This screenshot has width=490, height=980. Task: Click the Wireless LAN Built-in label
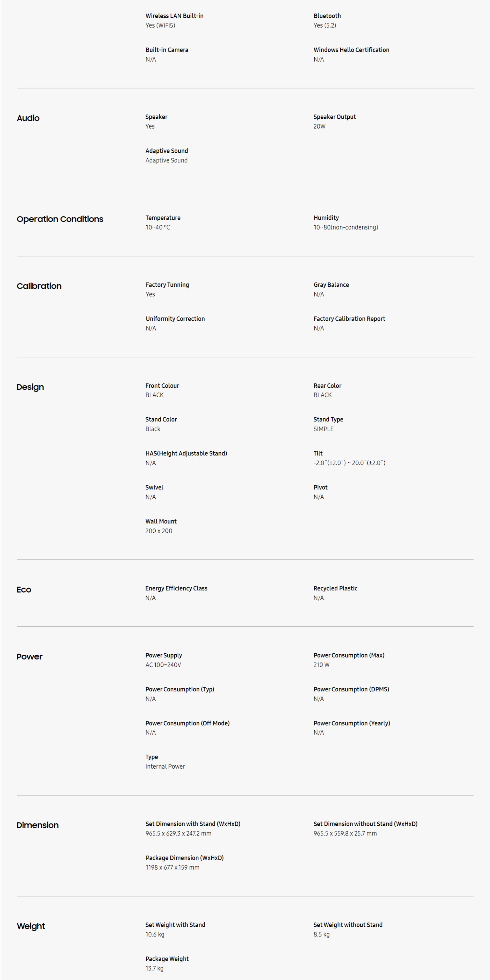[x=174, y=16]
